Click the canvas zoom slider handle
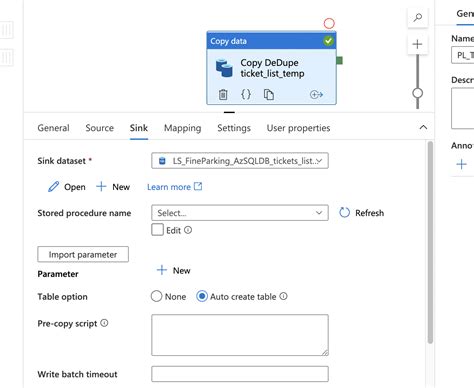This screenshot has height=388, width=474. (417, 93)
